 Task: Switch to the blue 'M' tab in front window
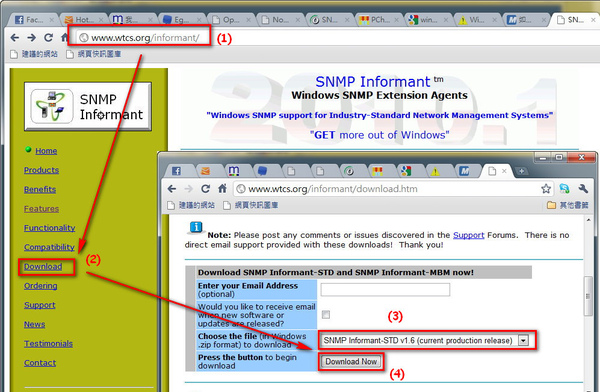(464, 171)
